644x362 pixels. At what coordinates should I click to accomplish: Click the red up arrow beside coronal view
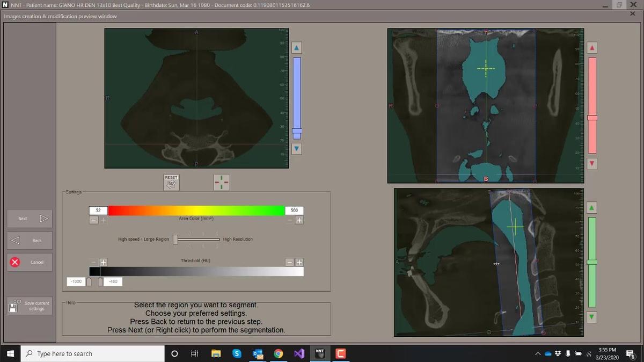tap(592, 48)
